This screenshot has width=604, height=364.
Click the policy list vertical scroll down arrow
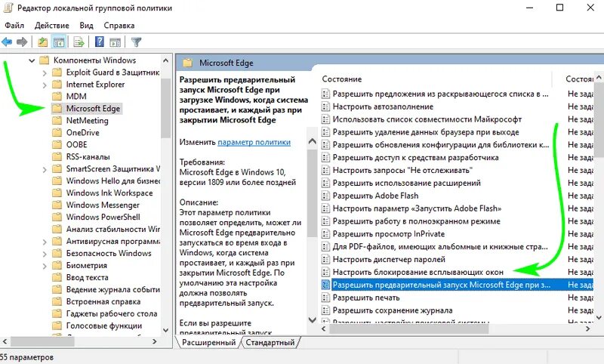pyautogui.click(x=599, y=318)
